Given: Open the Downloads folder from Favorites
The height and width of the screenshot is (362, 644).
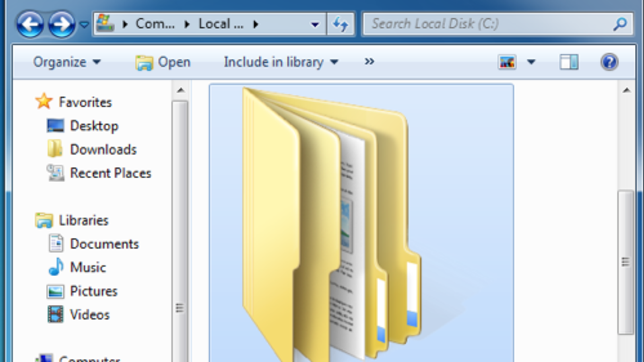Looking at the screenshot, I should [103, 149].
